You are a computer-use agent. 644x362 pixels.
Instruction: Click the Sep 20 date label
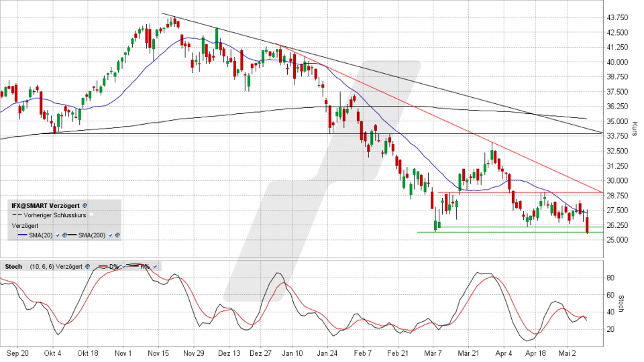(x=17, y=353)
